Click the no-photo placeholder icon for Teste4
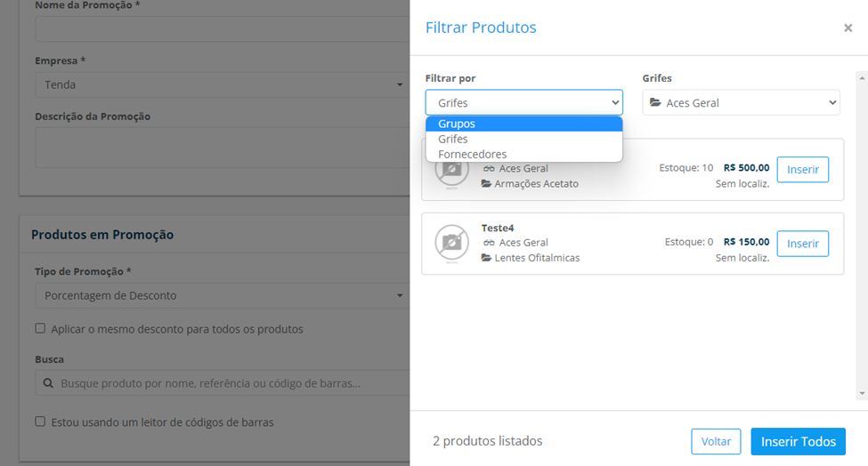The width and height of the screenshot is (868, 466). [x=451, y=242]
